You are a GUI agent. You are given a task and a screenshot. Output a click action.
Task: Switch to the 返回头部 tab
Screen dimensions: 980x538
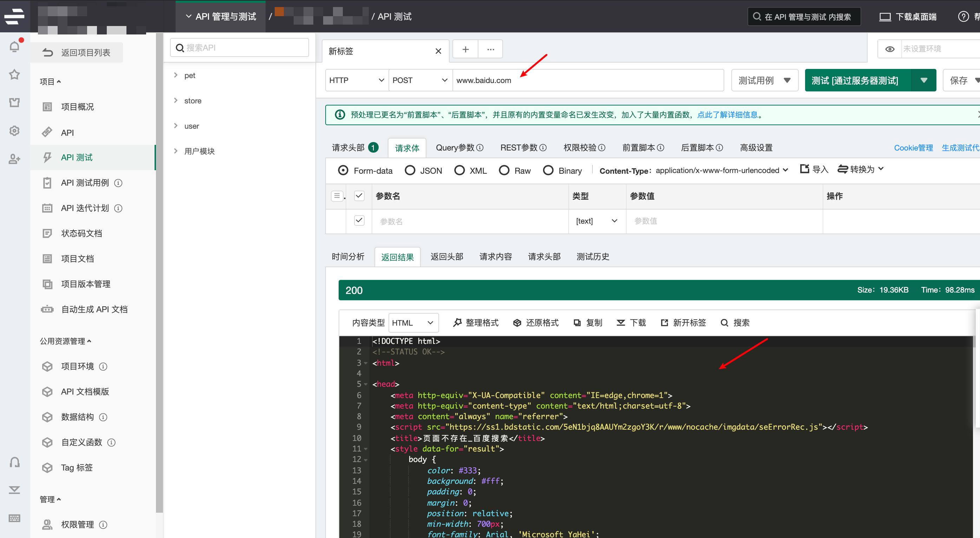click(447, 257)
